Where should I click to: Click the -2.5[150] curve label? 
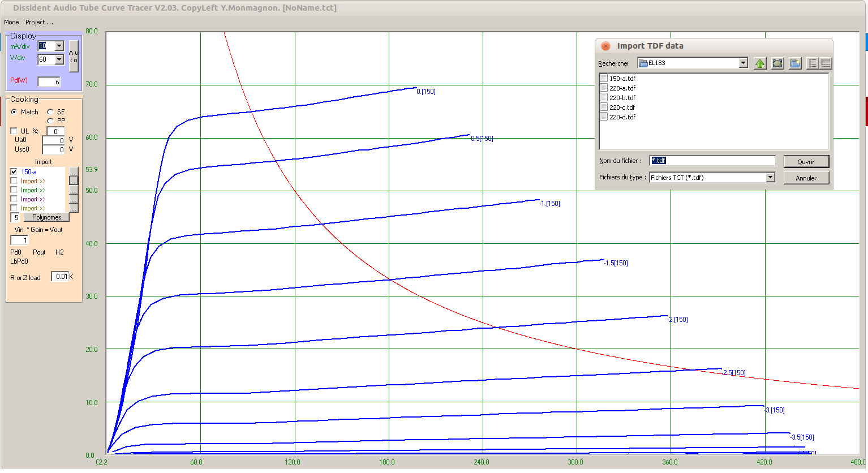(x=734, y=373)
